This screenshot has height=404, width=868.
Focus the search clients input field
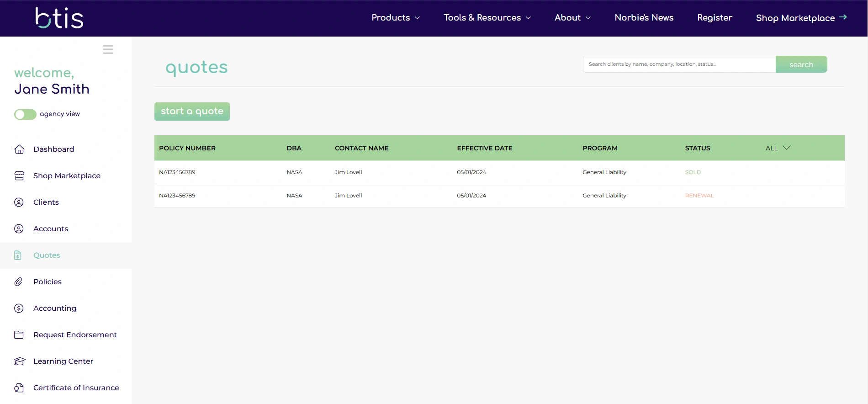click(x=679, y=64)
